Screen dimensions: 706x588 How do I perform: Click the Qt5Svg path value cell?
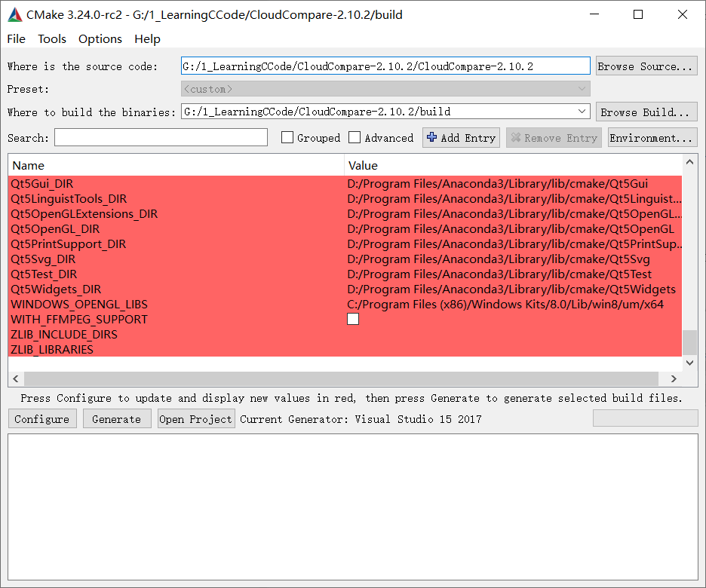coord(499,259)
